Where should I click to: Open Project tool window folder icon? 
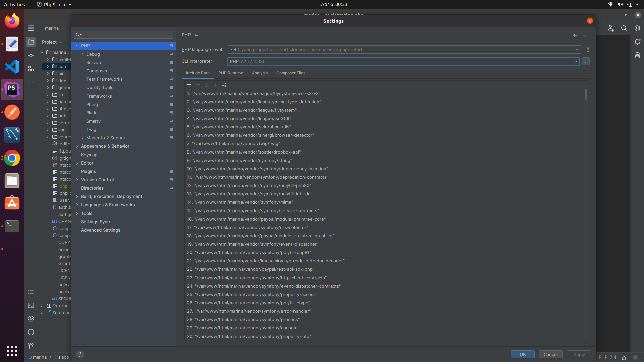tap(31, 42)
